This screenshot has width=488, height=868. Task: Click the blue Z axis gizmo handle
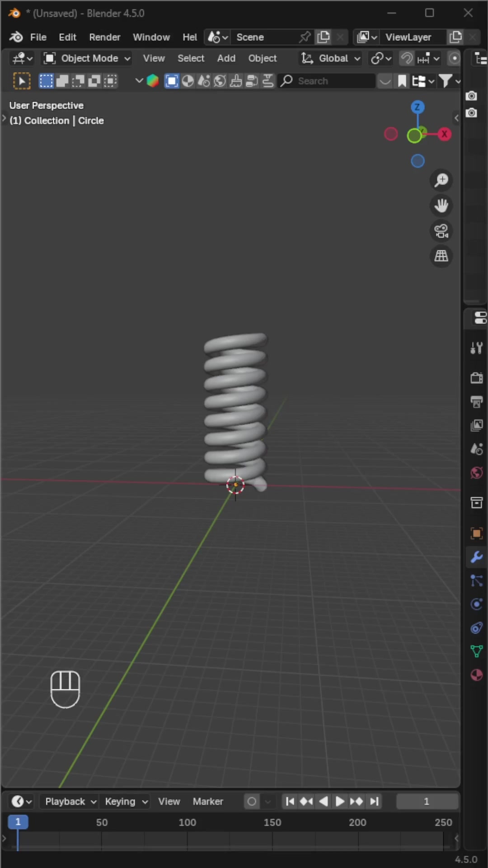pos(418,107)
